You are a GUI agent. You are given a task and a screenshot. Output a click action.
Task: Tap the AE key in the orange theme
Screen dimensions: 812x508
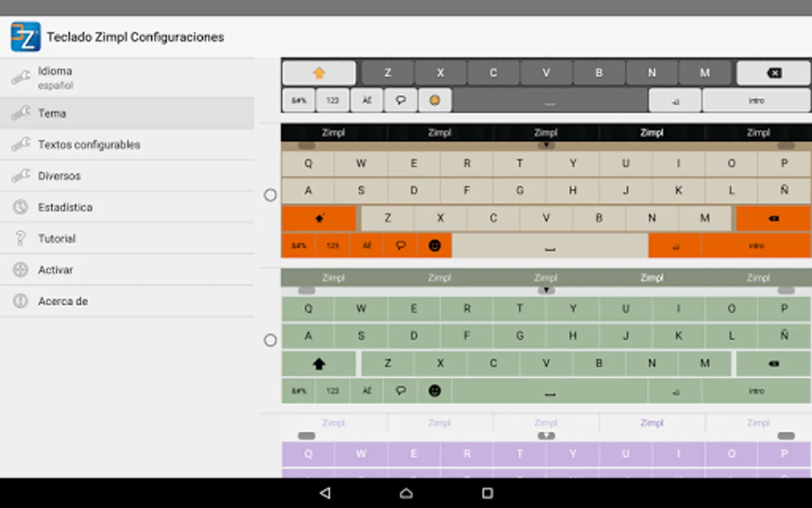[x=367, y=246]
